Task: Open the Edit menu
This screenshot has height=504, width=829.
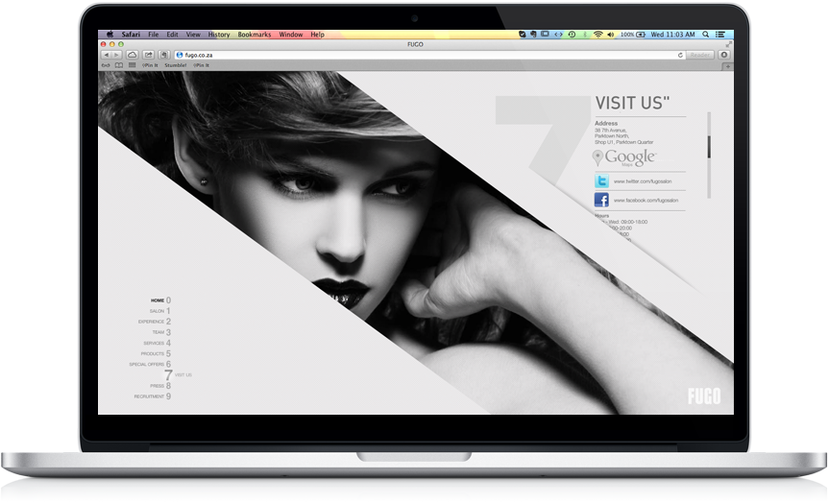Action: pos(172,35)
